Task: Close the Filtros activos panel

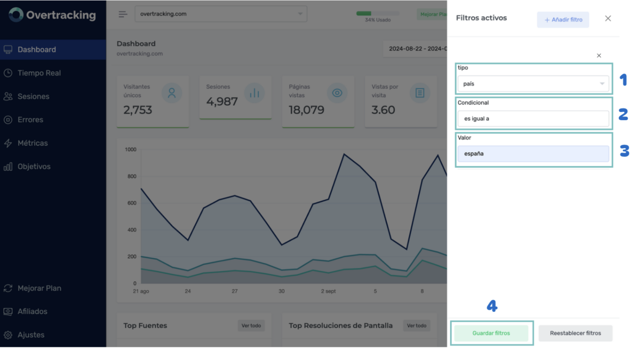Action: click(x=608, y=19)
